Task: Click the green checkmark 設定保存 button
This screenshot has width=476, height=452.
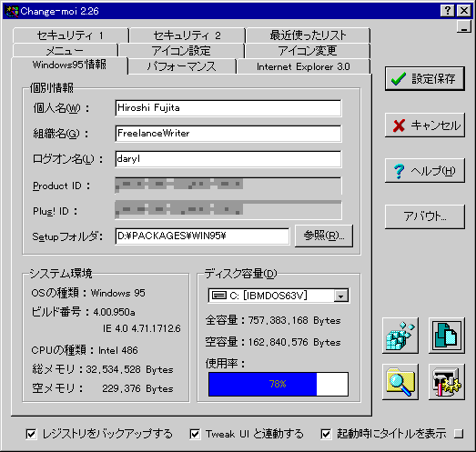Action: (x=425, y=79)
